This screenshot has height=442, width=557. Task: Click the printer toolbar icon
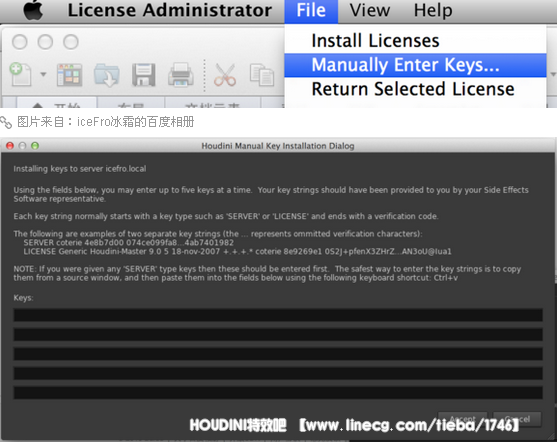pyautogui.click(x=180, y=75)
